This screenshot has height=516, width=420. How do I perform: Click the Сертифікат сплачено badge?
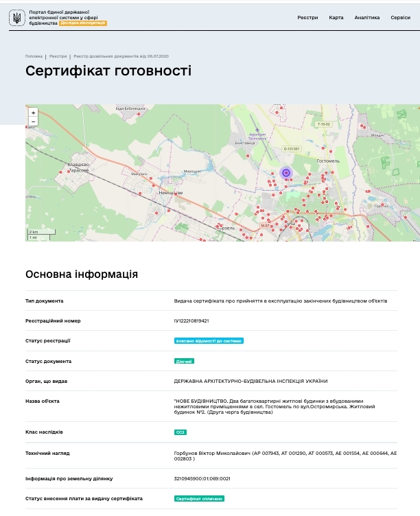199,499
